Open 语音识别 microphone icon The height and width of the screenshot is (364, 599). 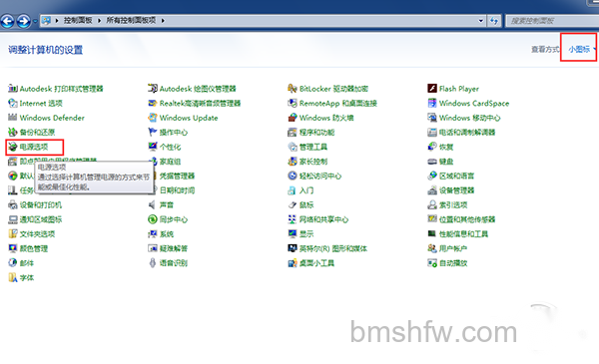(x=153, y=263)
